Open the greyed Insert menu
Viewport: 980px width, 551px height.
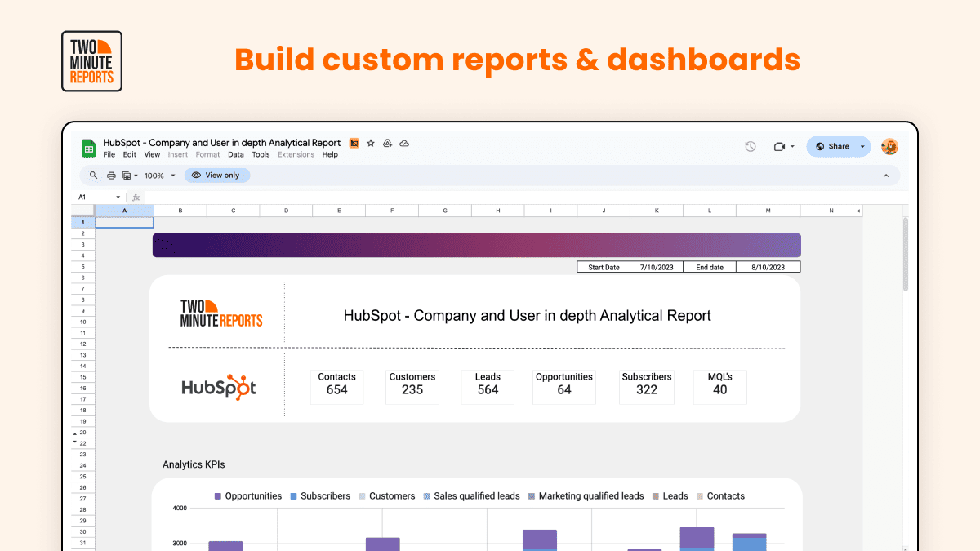[178, 154]
